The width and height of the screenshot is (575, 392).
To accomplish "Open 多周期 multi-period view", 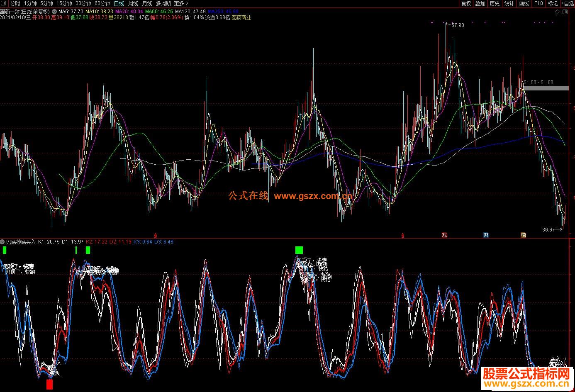I will (x=163, y=3).
